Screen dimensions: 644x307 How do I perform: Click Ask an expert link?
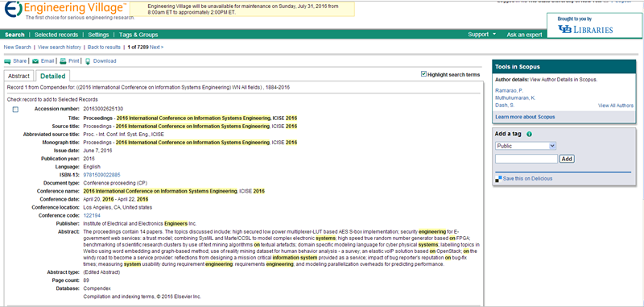click(x=525, y=35)
